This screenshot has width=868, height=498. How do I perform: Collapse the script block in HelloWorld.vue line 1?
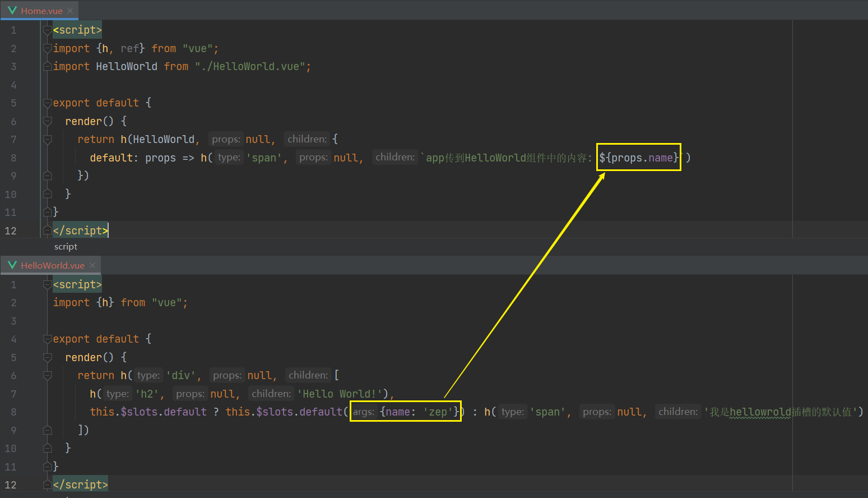click(x=48, y=285)
